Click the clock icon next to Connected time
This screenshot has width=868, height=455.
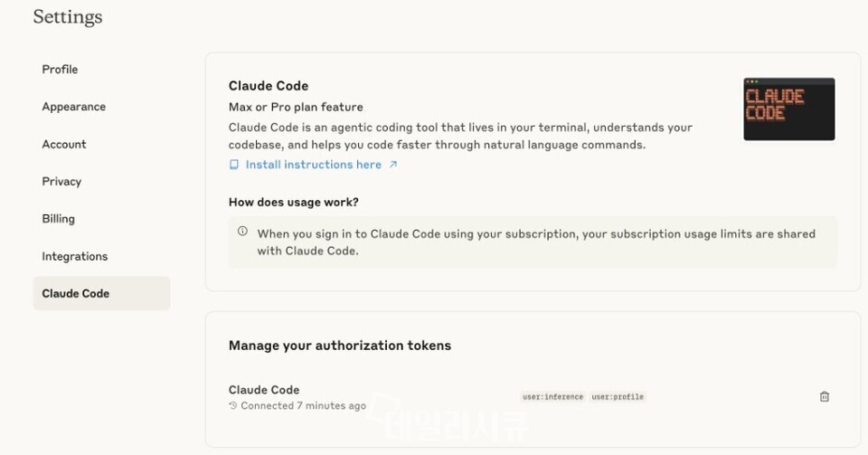click(233, 406)
